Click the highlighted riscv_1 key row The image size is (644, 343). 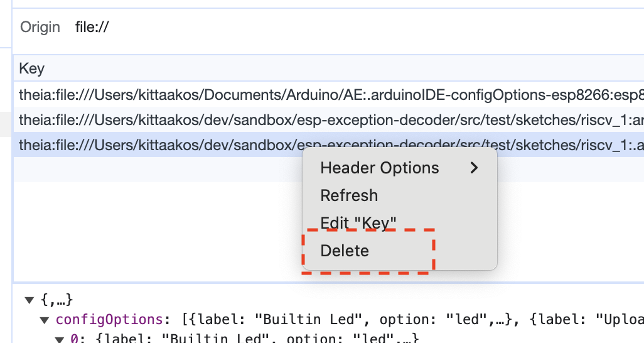pyautogui.click(x=157, y=145)
